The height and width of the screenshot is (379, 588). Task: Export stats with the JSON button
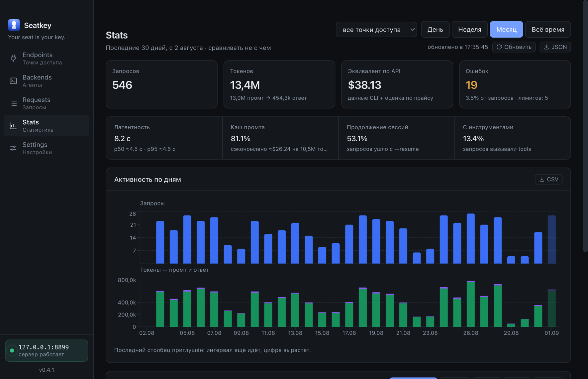point(555,47)
